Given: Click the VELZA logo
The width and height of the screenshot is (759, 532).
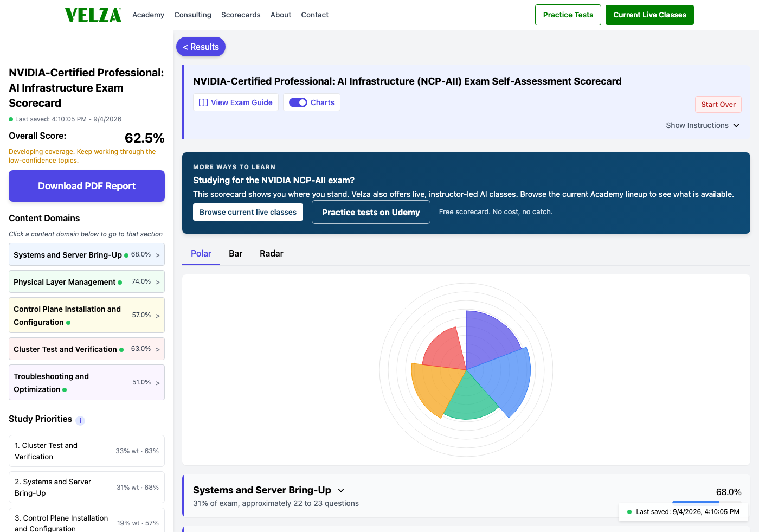Looking at the screenshot, I should (93, 15).
